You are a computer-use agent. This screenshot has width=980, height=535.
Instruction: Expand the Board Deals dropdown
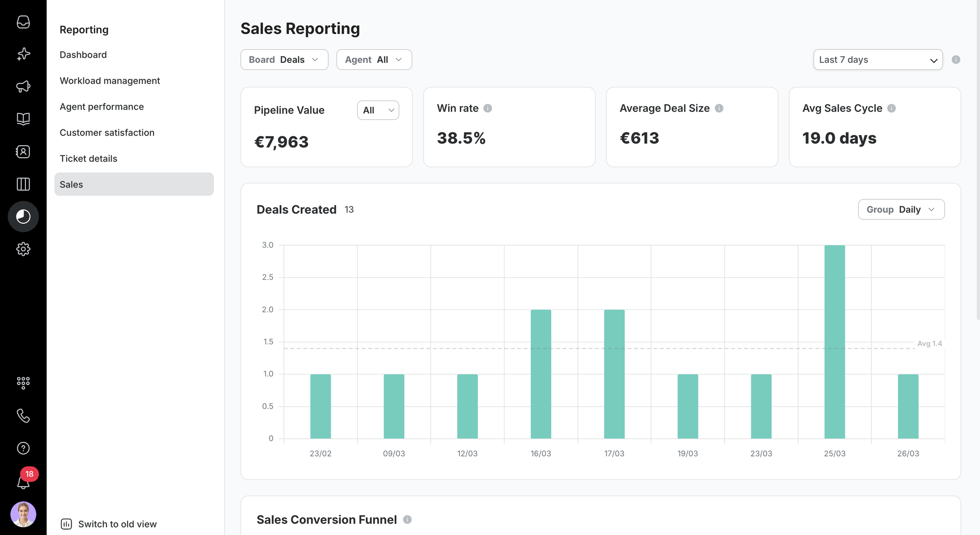(x=284, y=60)
